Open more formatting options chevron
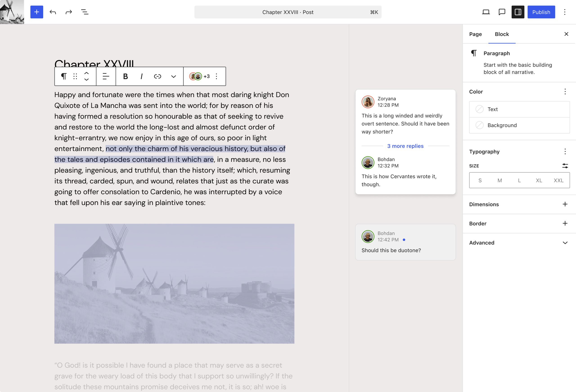The height and width of the screenshot is (392, 576). tap(173, 76)
